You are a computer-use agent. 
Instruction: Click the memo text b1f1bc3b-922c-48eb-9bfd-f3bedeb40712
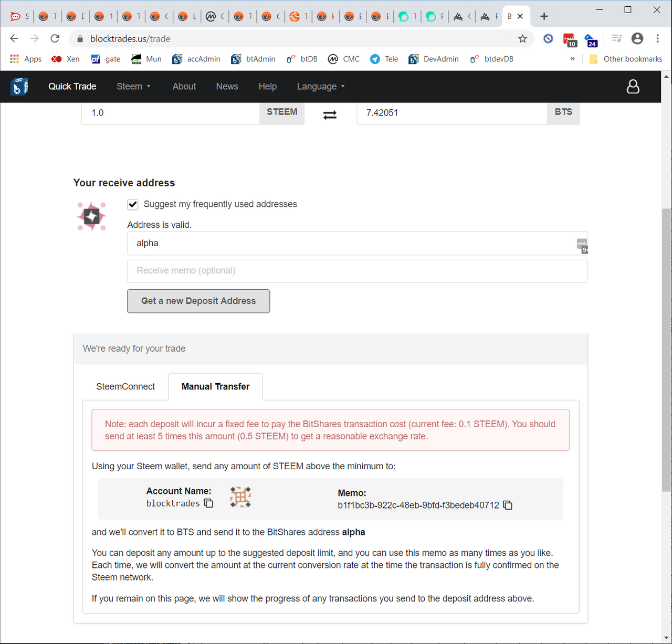(x=418, y=505)
